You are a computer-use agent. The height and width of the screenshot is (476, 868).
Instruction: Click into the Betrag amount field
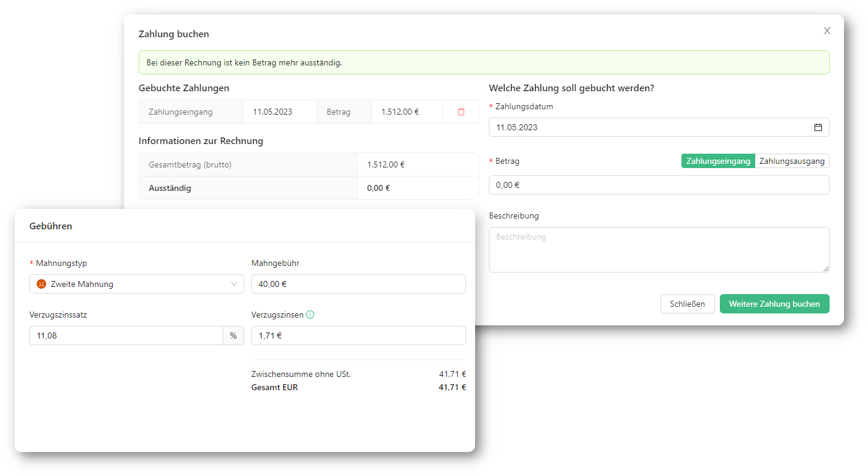[x=659, y=185]
